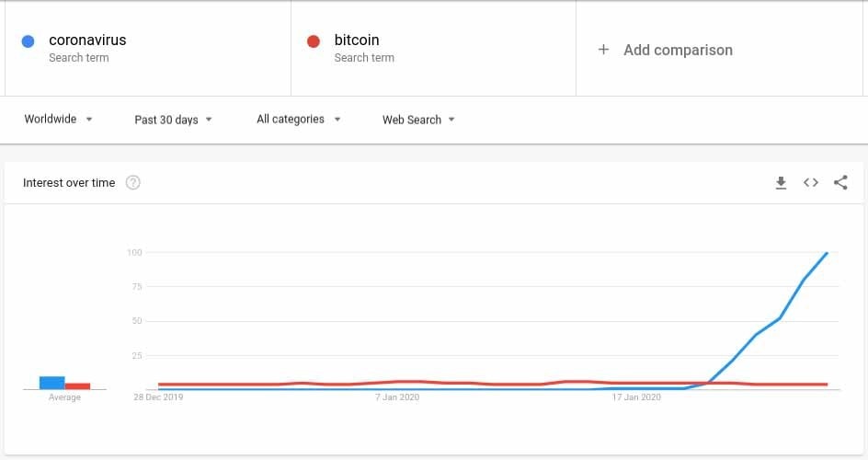Click the blue dot next to coronavirus
868x460 pixels.
[x=29, y=41]
